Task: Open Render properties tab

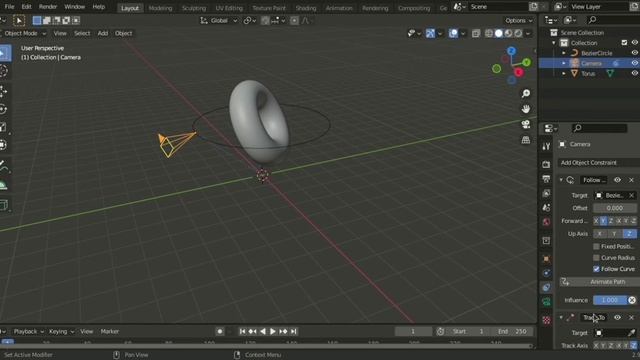Action: click(546, 164)
